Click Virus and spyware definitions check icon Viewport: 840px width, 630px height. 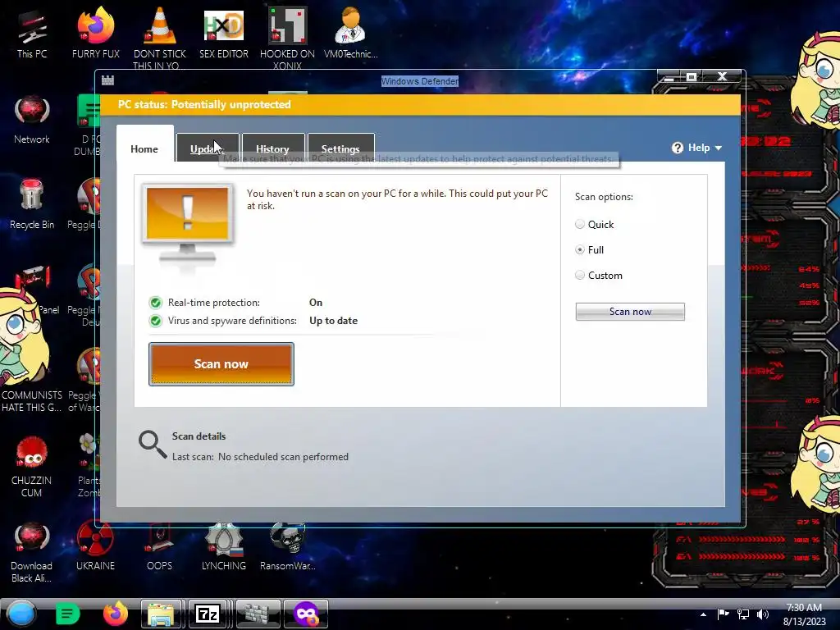click(155, 321)
